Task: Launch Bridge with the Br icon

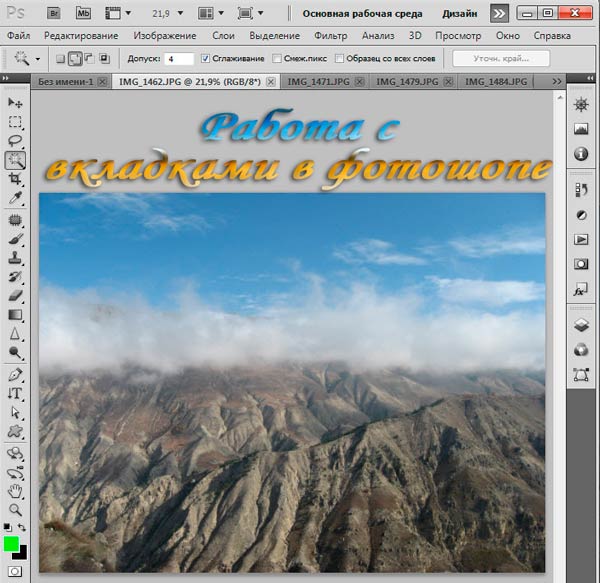Action: (54, 13)
